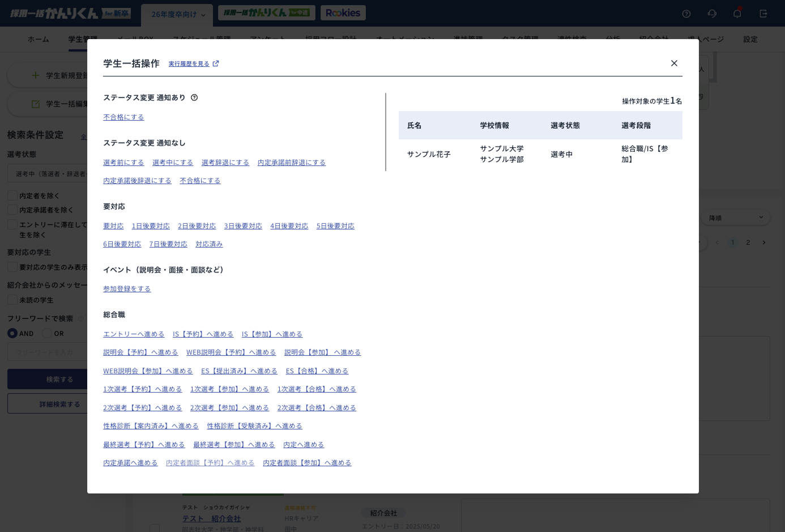Click the question mark help icon in the header

(x=686, y=14)
